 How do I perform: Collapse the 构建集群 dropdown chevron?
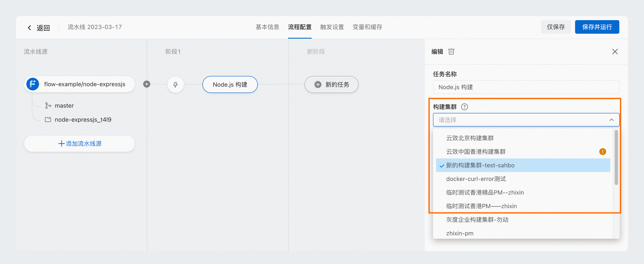coord(612,120)
